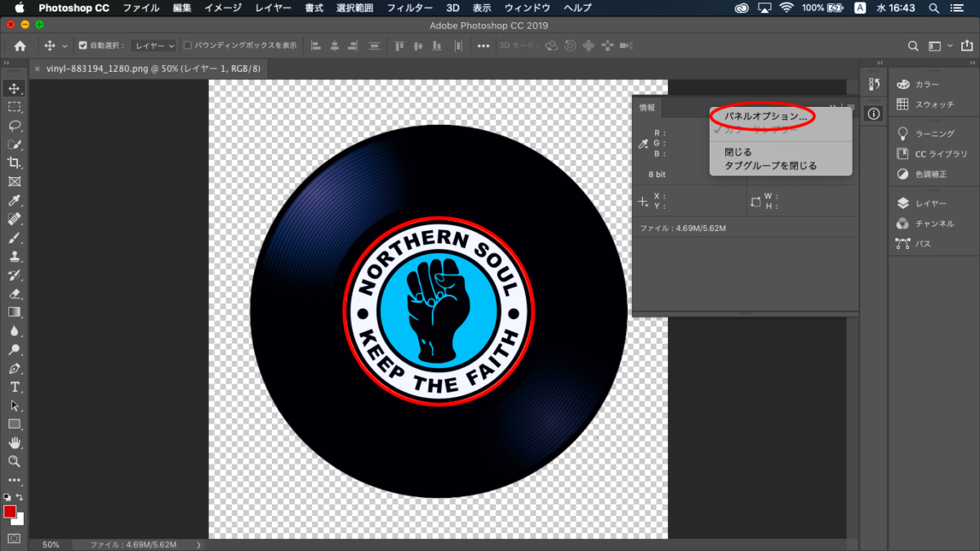Open Info panel XY coordinate units menu
The image size is (980, 551).
click(644, 201)
